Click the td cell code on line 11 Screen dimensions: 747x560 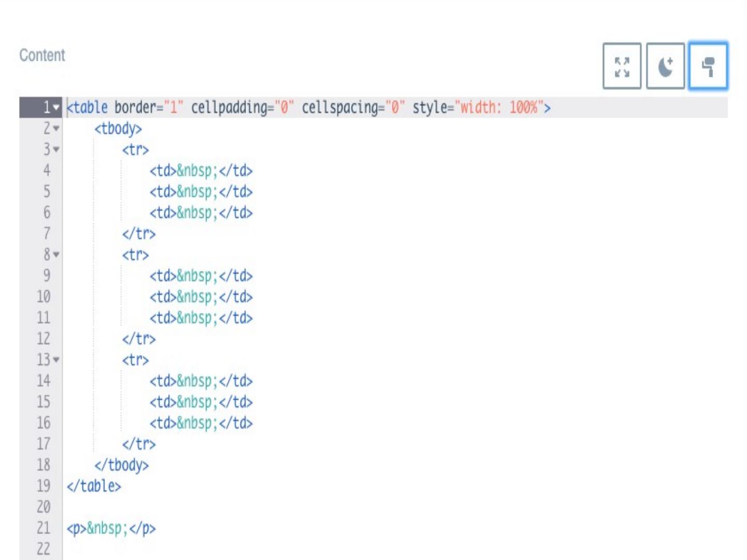click(201, 318)
